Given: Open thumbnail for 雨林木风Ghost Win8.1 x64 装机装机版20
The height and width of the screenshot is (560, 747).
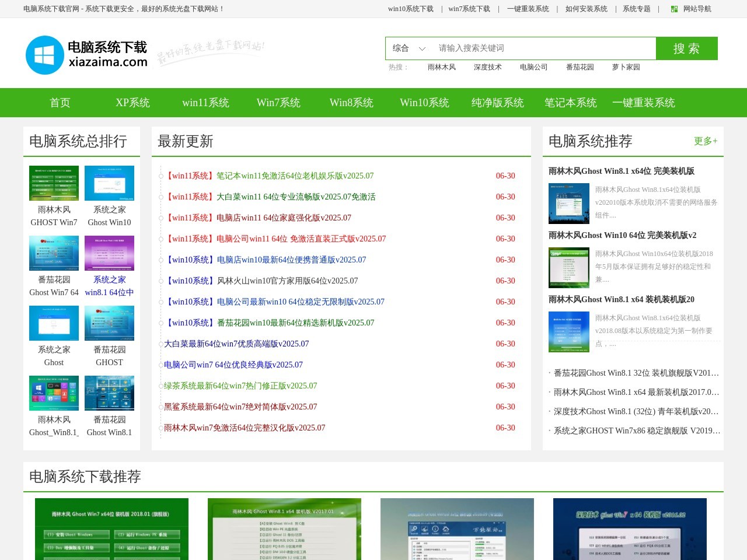Looking at the screenshot, I should click(x=569, y=332).
